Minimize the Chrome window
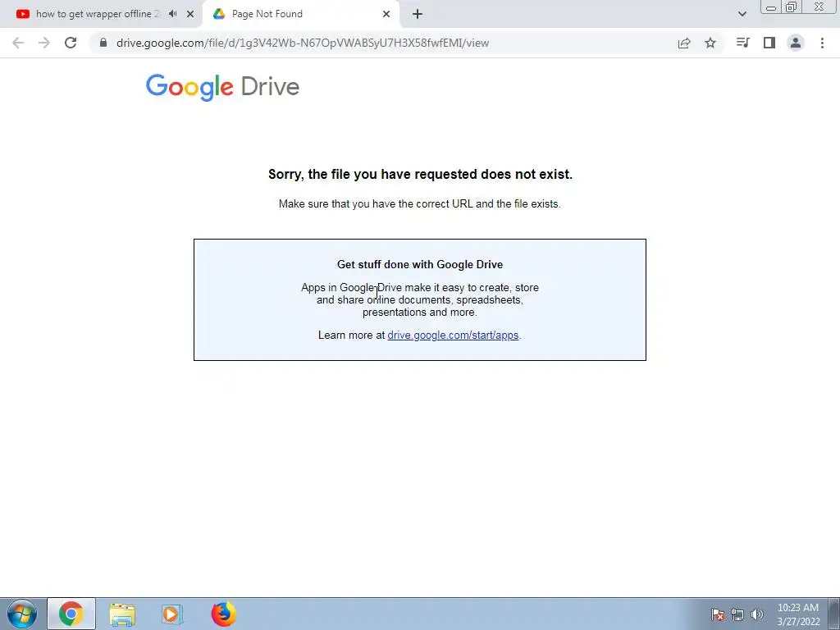The height and width of the screenshot is (630, 840). pyautogui.click(x=771, y=7)
